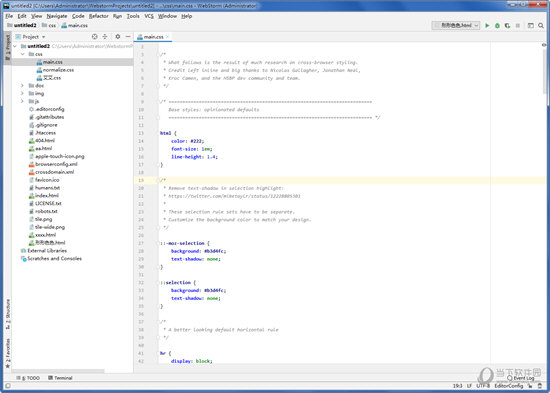Open the Terminal tool window

click(60, 378)
